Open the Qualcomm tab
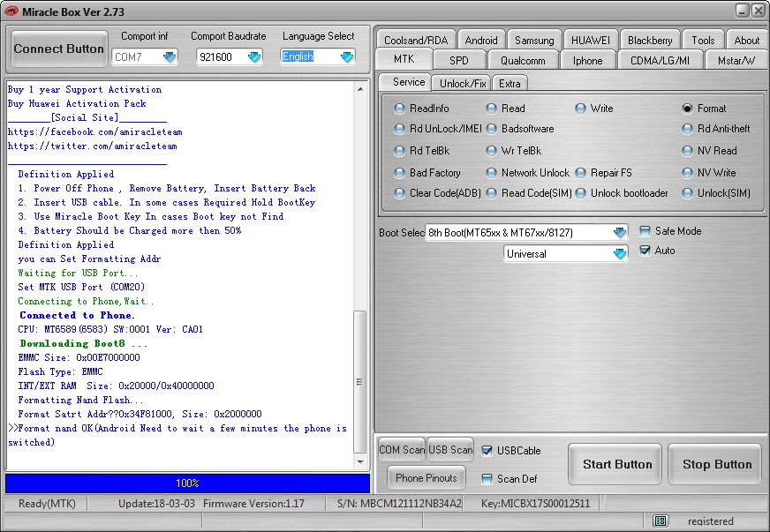Viewport: 770px width, 532px height. click(523, 60)
